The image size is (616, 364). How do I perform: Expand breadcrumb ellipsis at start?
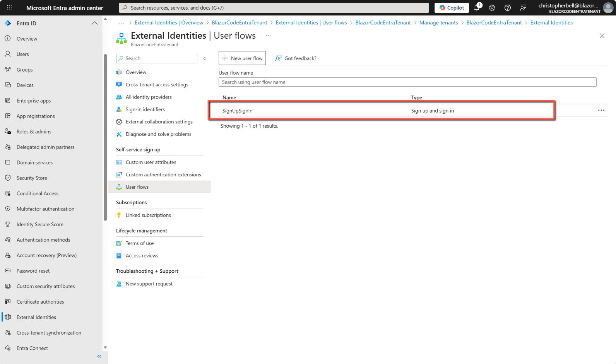point(121,23)
